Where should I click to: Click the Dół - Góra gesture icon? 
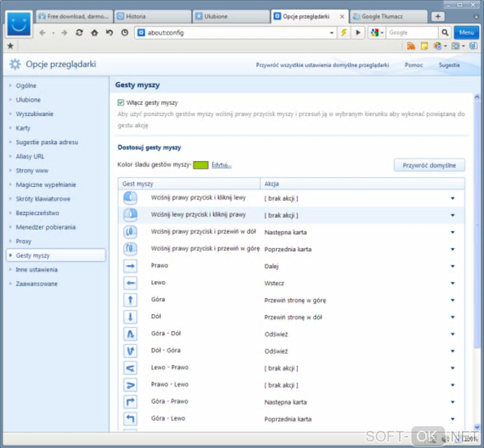130,350
